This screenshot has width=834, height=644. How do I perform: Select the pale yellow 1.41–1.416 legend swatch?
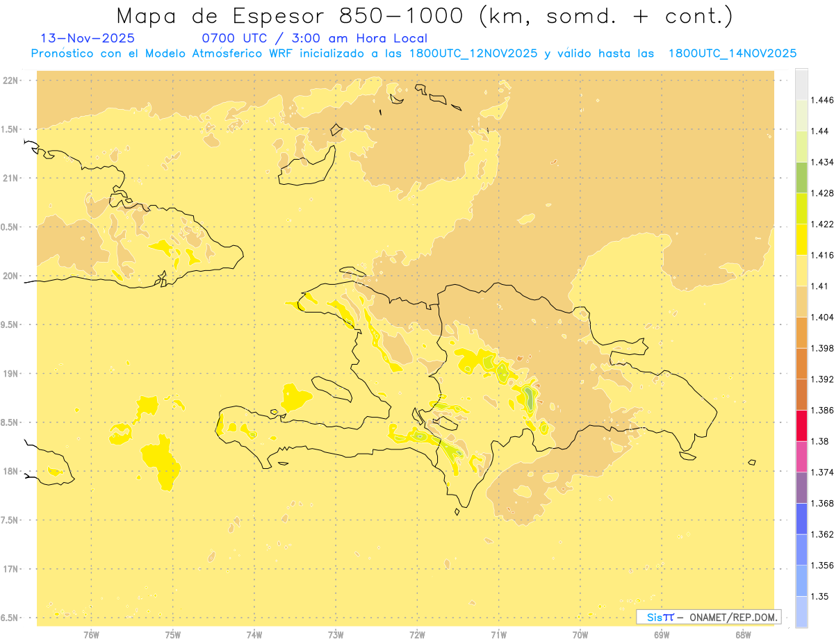click(801, 270)
